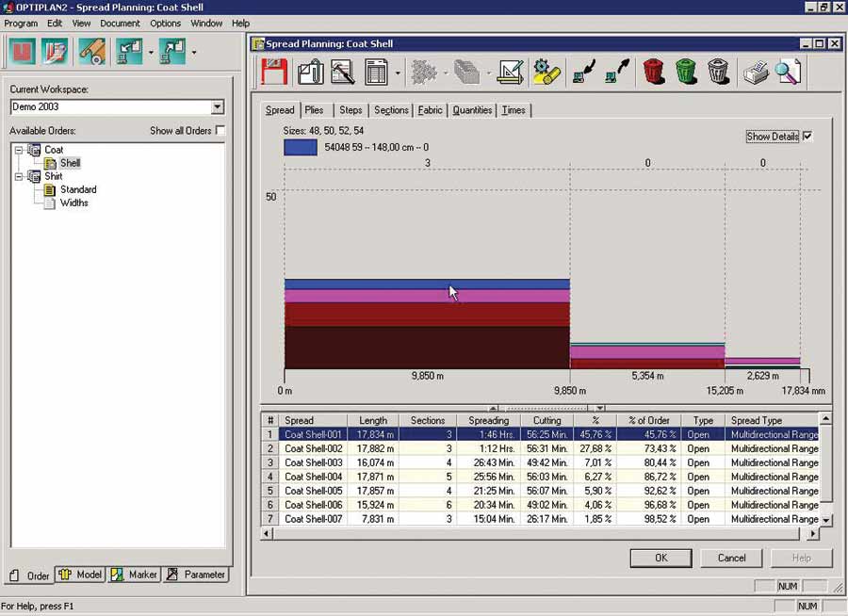Open the Document menu
This screenshot has height=616, width=848.
(120, 24)
